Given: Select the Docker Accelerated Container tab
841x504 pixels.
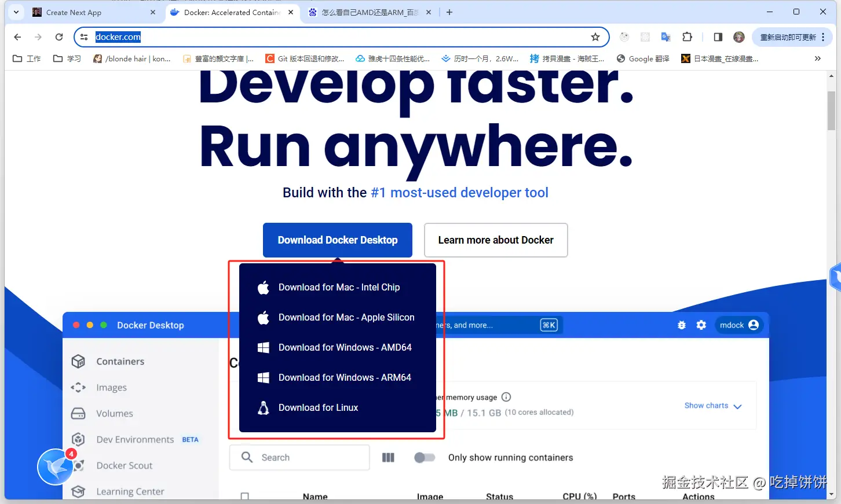Looking at the screenshot, I should 232,12.
